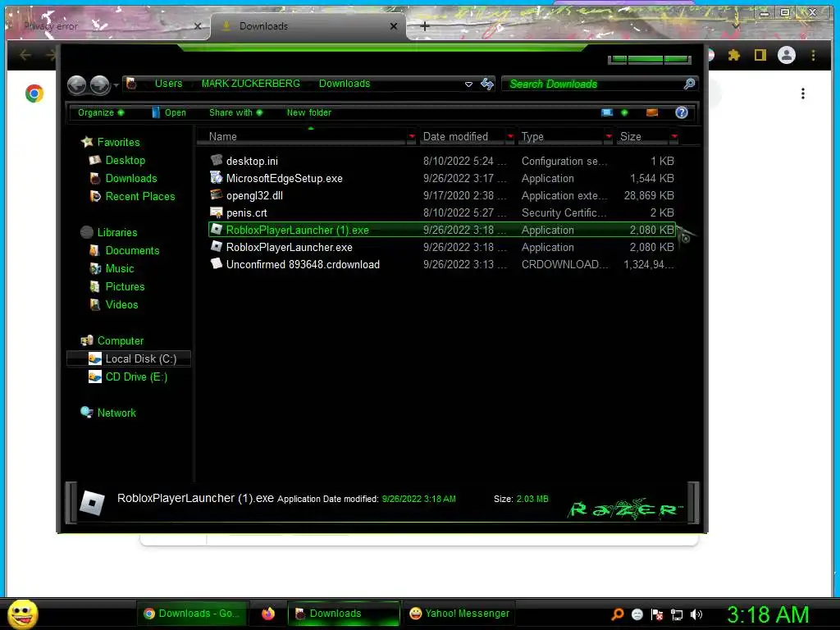Open Recent Places in sidebar
840x630 pixels.
click(x=132, y=197)
